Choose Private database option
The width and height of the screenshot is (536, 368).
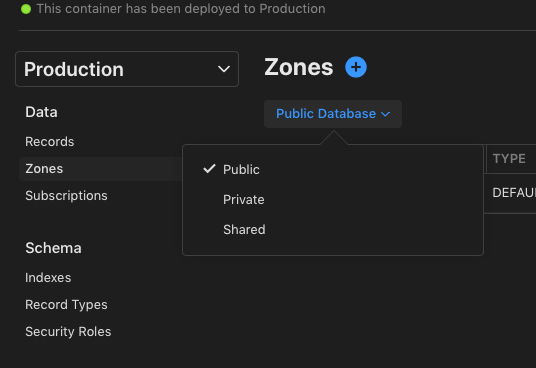click(x=243, y=200)
